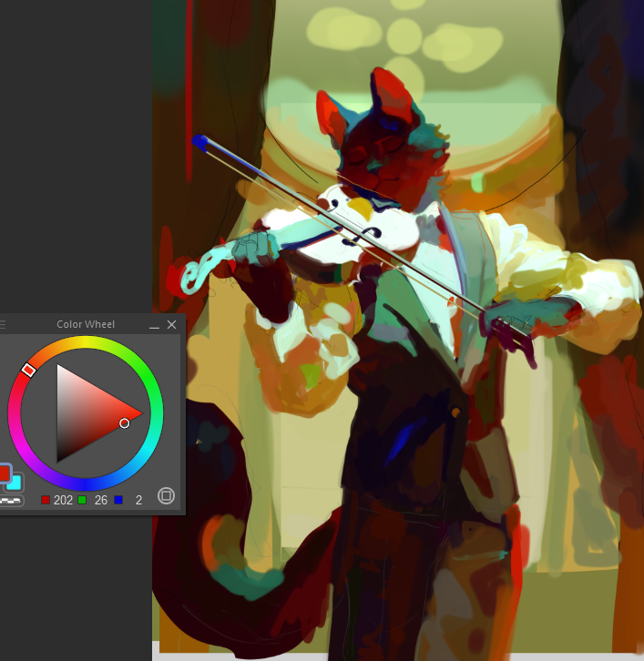Viewport: 644px width, 661px height.
Task: Click the blue channel square indicator
Action: pyautogui.click(x=118, y=500)
